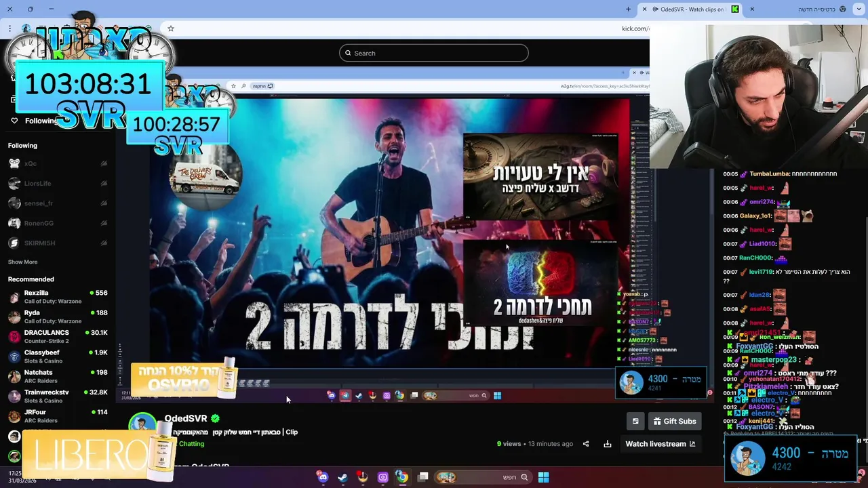Open JRFour recommended channel
This screenshot has width=868, height=488.
[58, 416]
